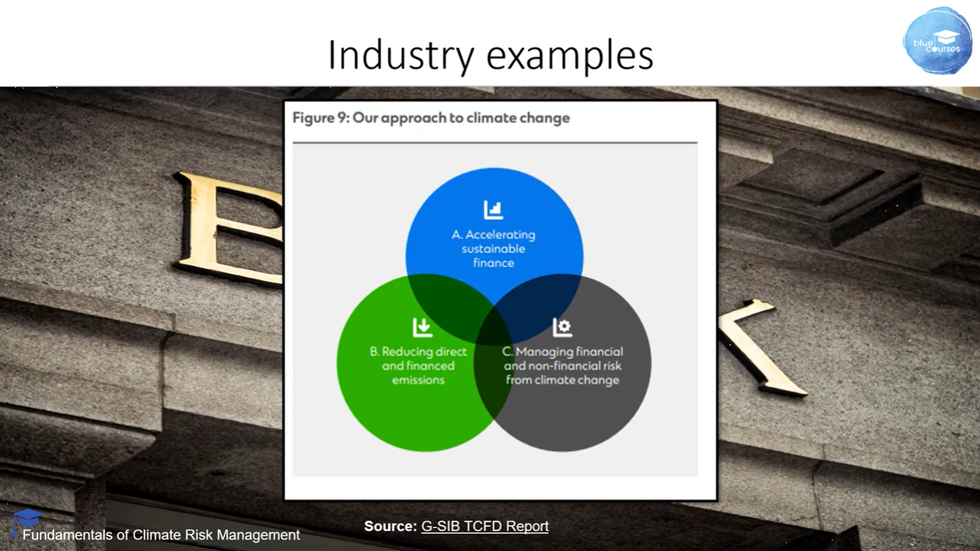Click the bar chart icon in blue circle

(493, 210)
